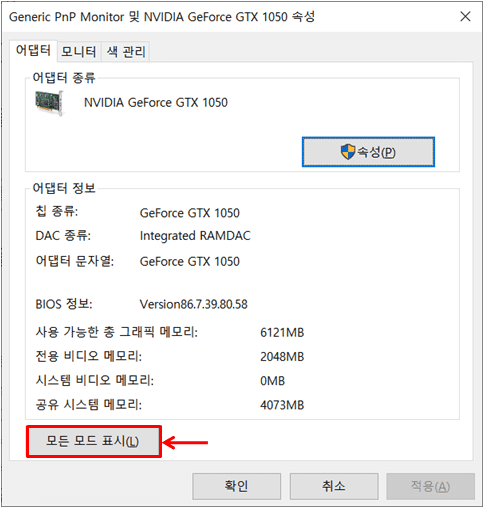
Task: Cancel with the 취소 button
Action: click(x=334, y=486)
